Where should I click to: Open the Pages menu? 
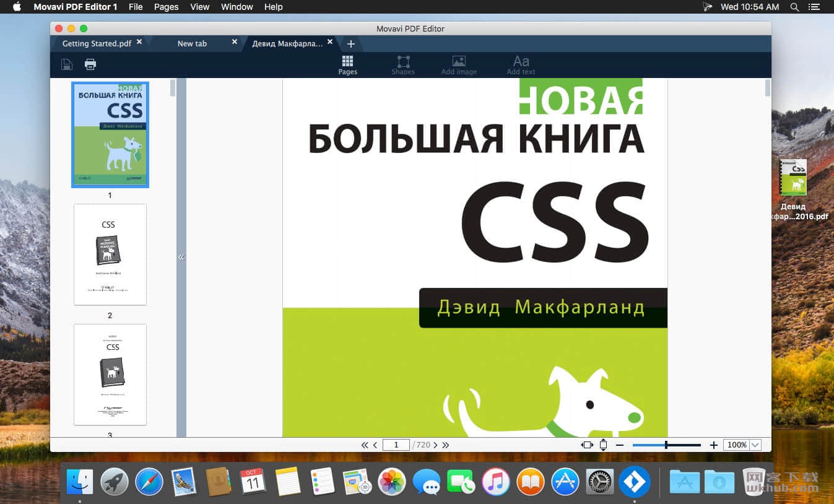click(166, 7)
